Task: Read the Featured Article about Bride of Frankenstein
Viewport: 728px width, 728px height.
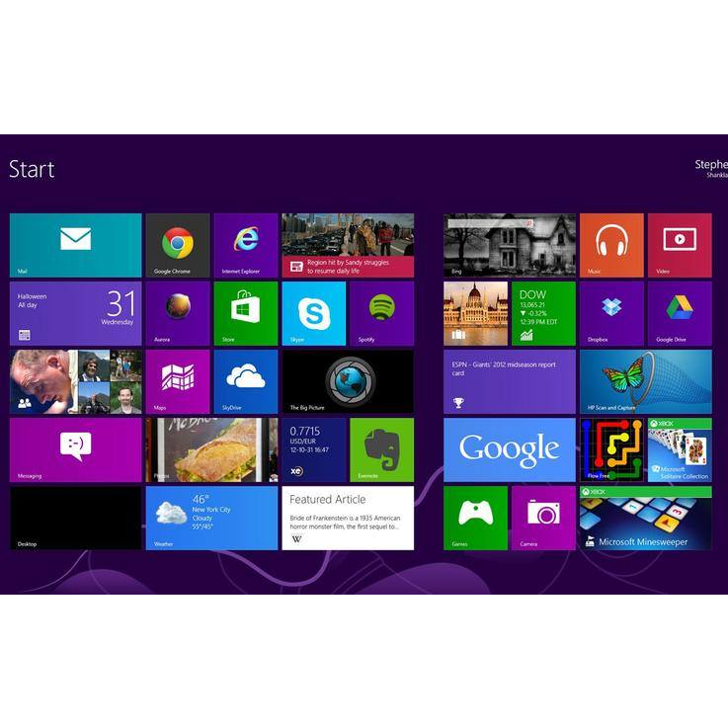Action: (348, 518)
